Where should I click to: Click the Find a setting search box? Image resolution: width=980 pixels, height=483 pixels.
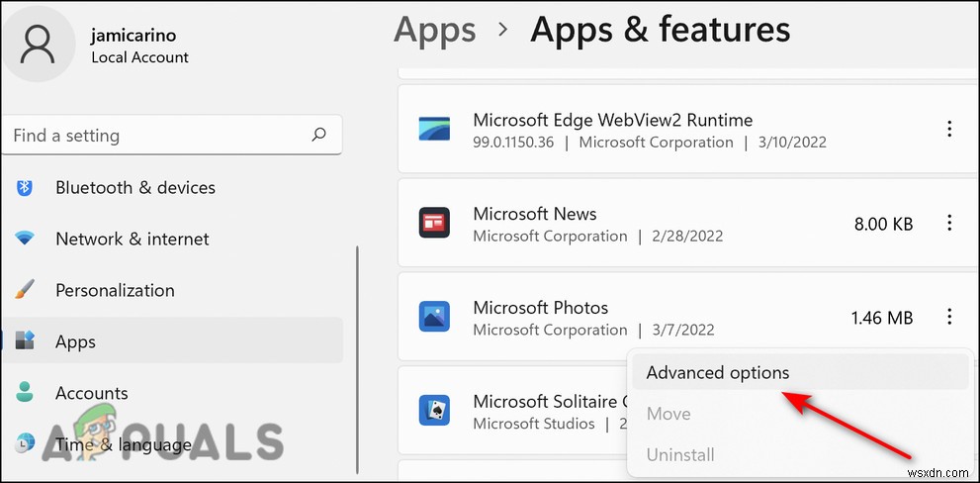158,136
